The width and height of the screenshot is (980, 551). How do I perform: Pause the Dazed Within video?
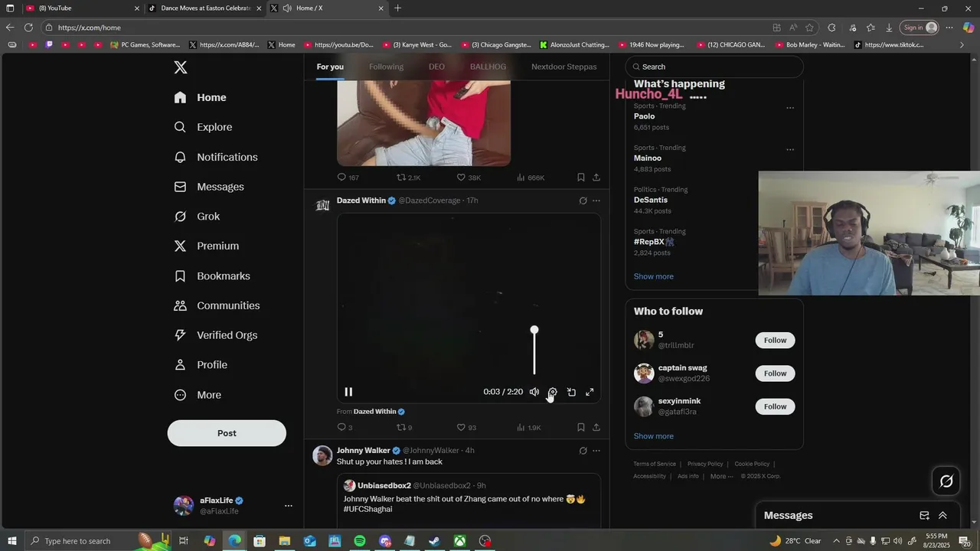348,392
